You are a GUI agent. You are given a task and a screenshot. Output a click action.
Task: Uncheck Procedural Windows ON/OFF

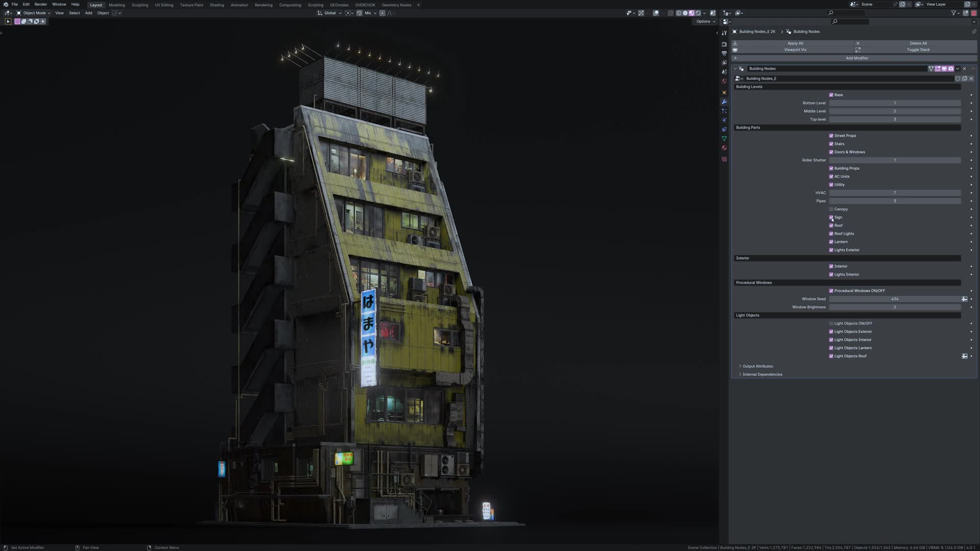[831, 291]
